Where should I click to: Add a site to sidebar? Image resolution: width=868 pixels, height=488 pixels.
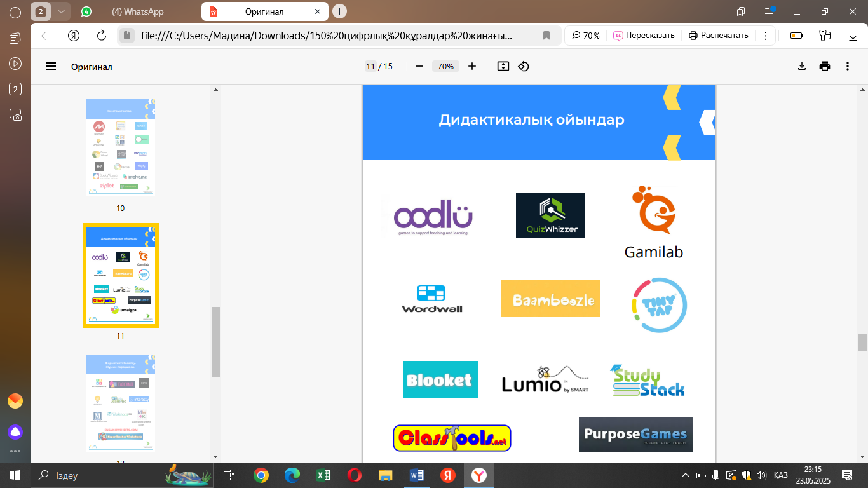pos(16,376)
